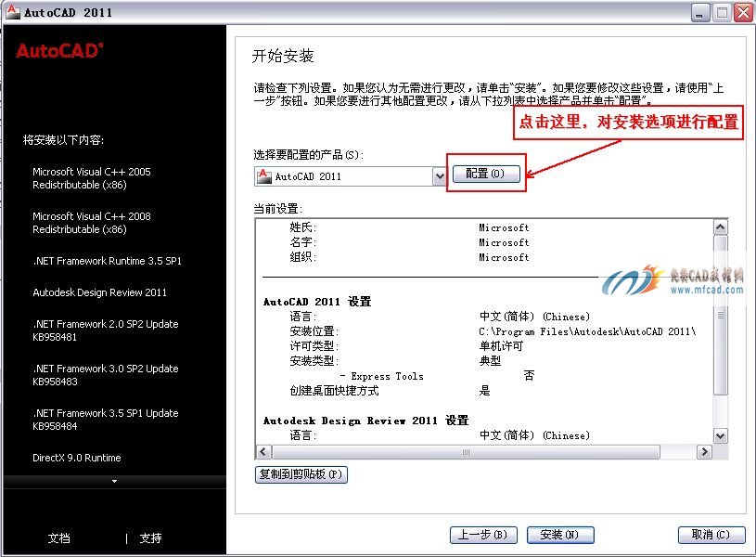This screenshot has height=557, width=756.
Task: Click the vertical scrollbar thumb
Action: 721,316
